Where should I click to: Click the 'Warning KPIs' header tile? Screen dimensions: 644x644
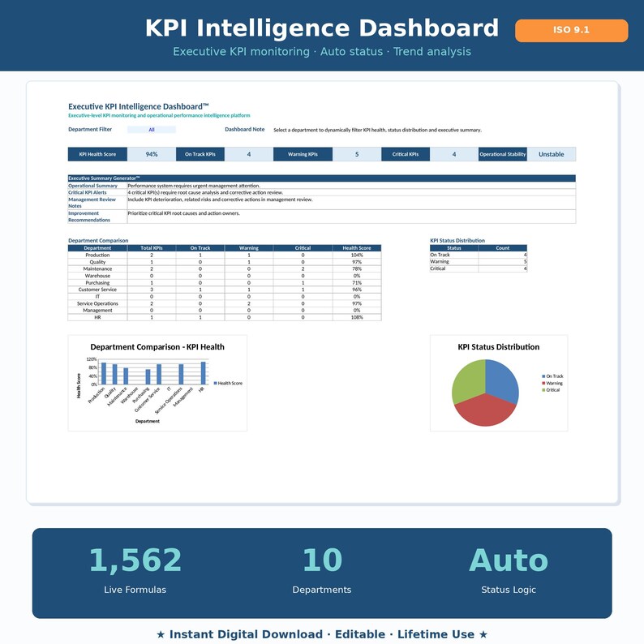click(x=303, y=154)
